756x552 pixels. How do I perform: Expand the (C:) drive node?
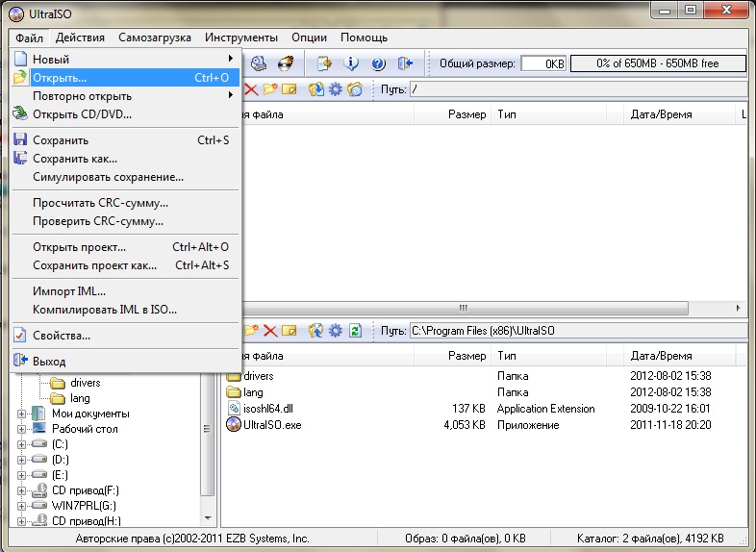pyautogui.click(x=21, y=444)
